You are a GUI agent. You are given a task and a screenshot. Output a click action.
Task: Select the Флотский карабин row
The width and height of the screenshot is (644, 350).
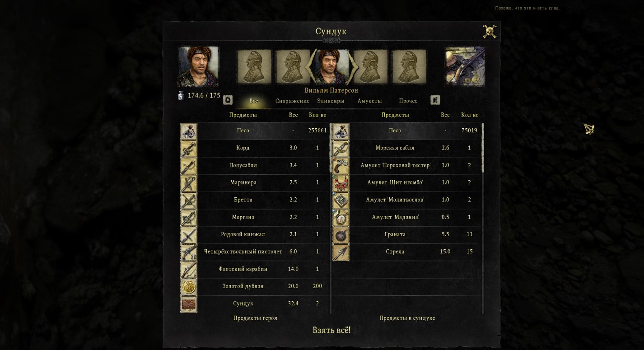tap(255, 269)
